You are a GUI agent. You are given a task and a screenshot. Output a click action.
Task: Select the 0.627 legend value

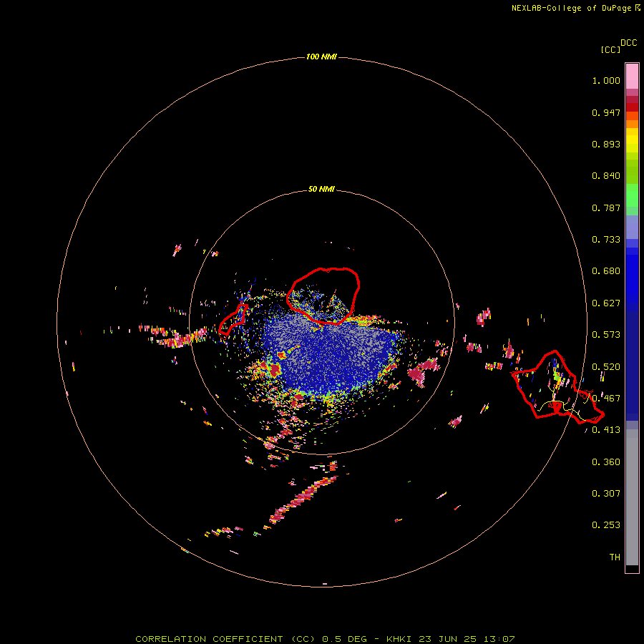[606, 303]
